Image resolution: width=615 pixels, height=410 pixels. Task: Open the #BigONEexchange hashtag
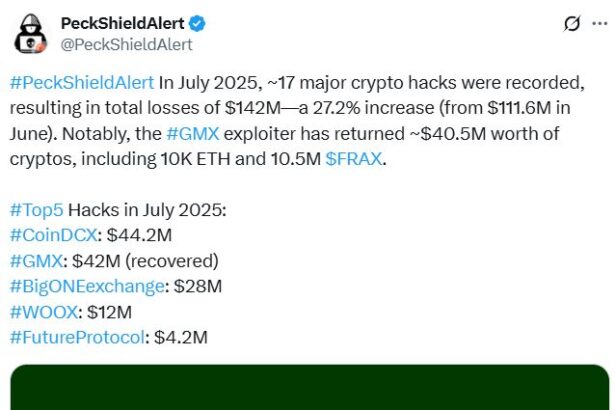pos(88,286)
